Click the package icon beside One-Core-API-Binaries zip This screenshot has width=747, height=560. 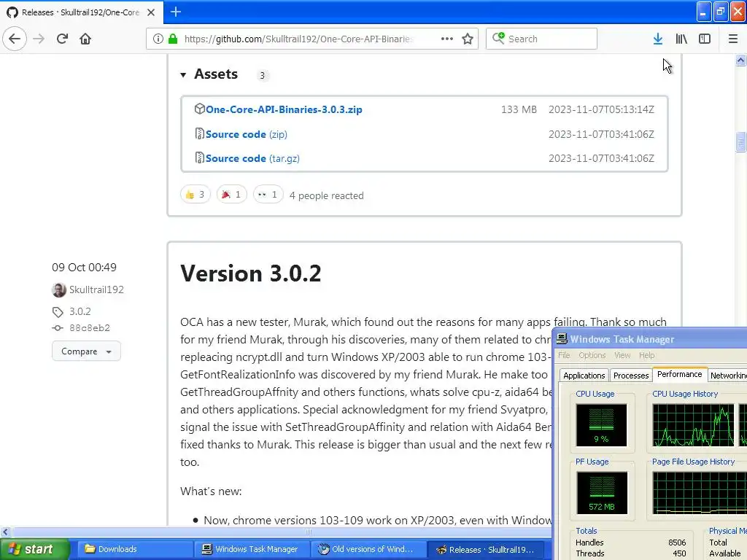(x=200, y=109)
